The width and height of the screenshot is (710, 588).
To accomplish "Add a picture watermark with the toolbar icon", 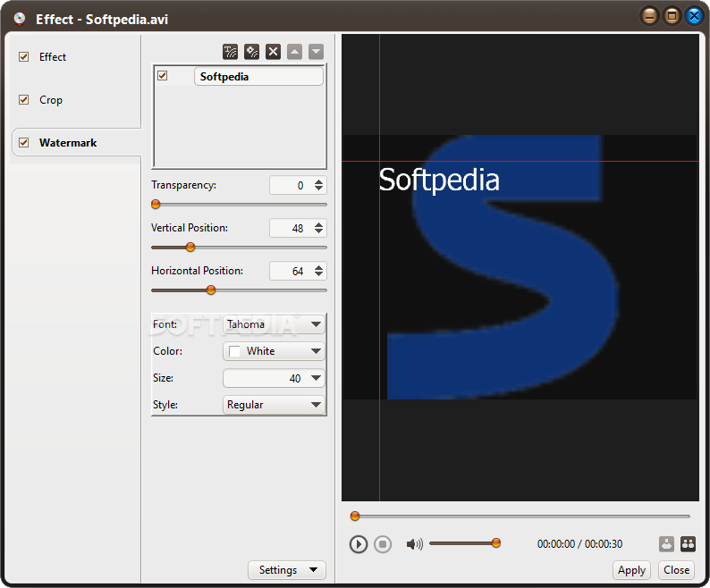I will (252, 52).
